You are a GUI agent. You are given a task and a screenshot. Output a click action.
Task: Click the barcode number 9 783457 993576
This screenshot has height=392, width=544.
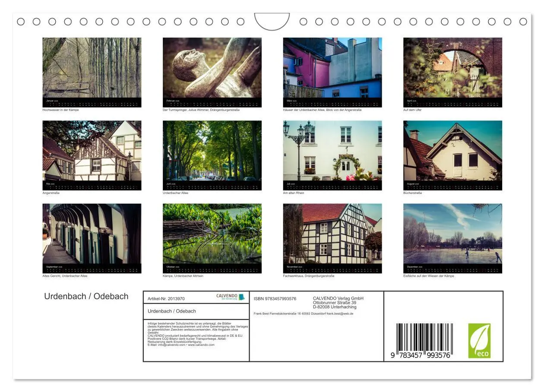421,355
